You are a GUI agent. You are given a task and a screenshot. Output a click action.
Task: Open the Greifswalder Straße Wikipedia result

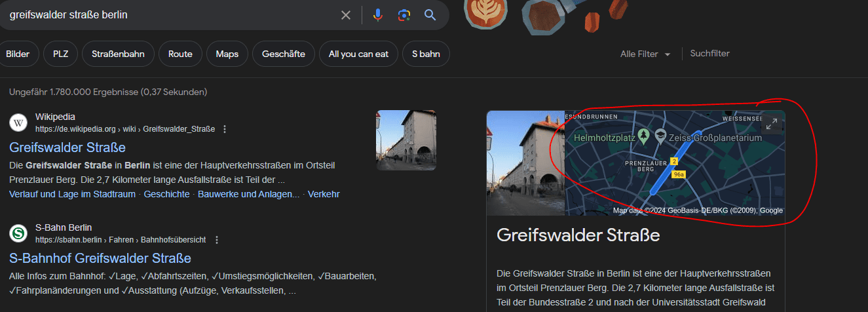click(x=67, y=147)
